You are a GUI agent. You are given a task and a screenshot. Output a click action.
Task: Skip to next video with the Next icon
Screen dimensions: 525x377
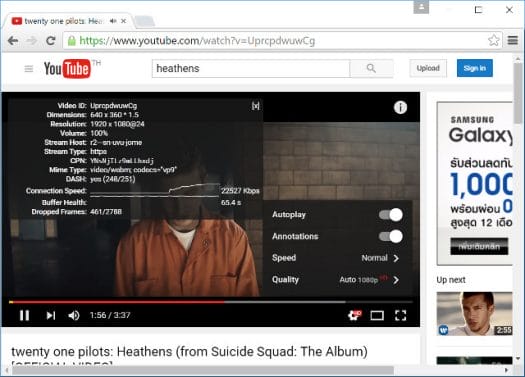(x=51, y=315)
